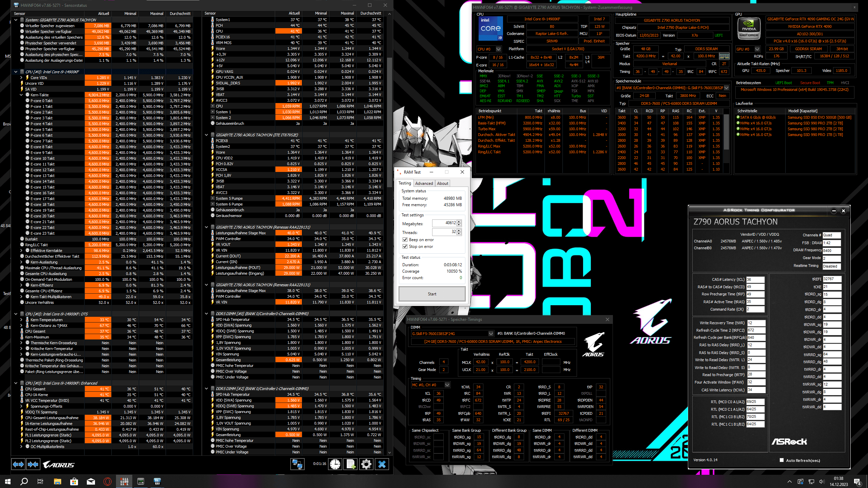The image size is (868, 488).
Task: Collapse the Kern-Takte tree row
Action: [x=21, y=95]
